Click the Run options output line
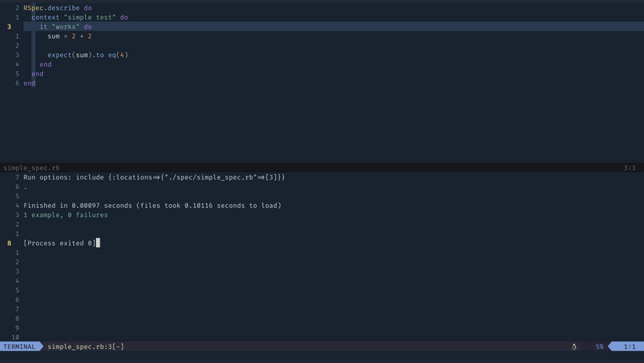644x363 pixels. [x=154, y=177]
